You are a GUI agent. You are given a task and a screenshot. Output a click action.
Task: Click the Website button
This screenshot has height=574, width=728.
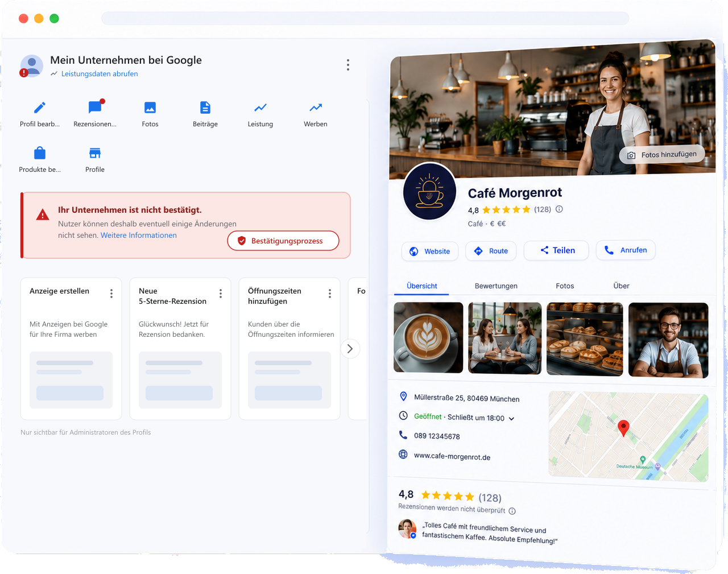[430, 251]
